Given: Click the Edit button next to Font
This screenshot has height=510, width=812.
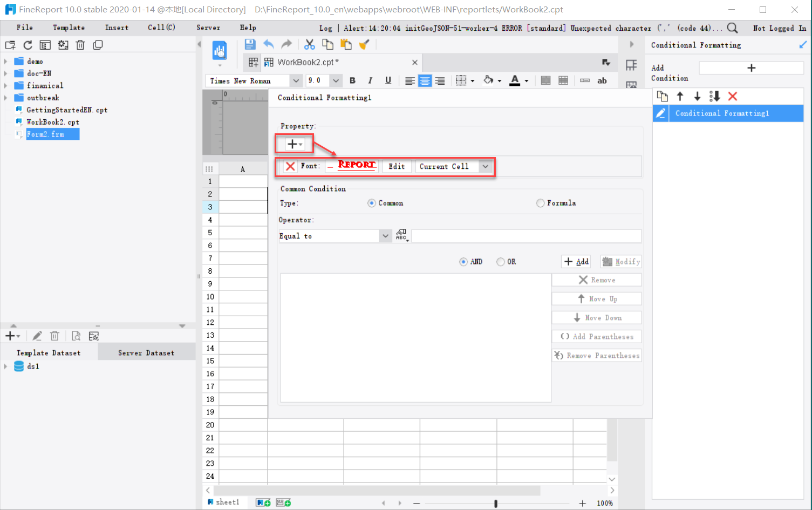Looking at the screenshot, I should (x=397, y=166).
